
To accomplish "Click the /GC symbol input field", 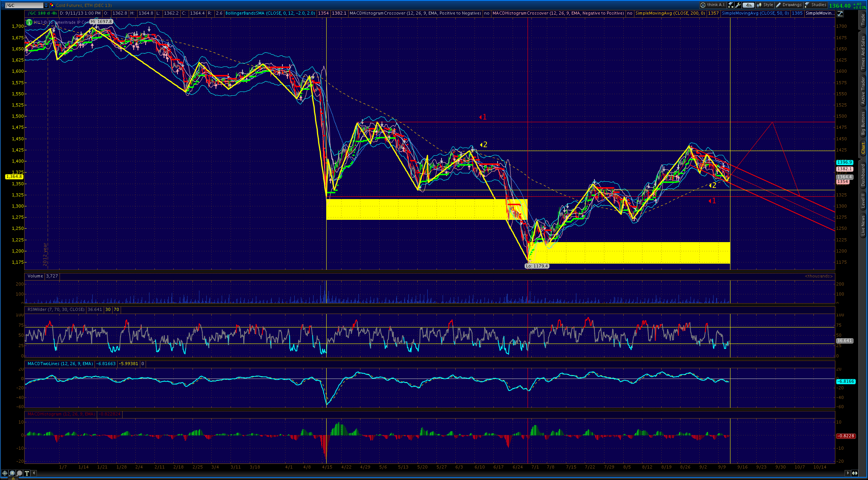I will (24, 5).
